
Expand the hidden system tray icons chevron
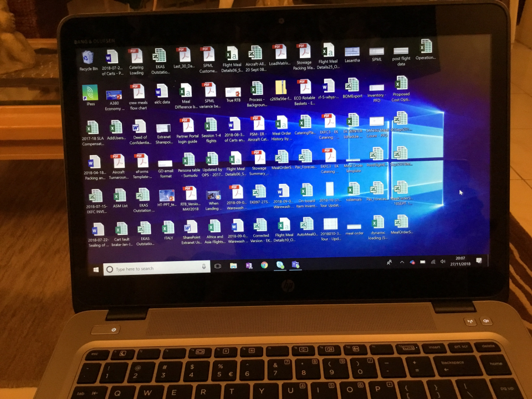tap(402, 262)
